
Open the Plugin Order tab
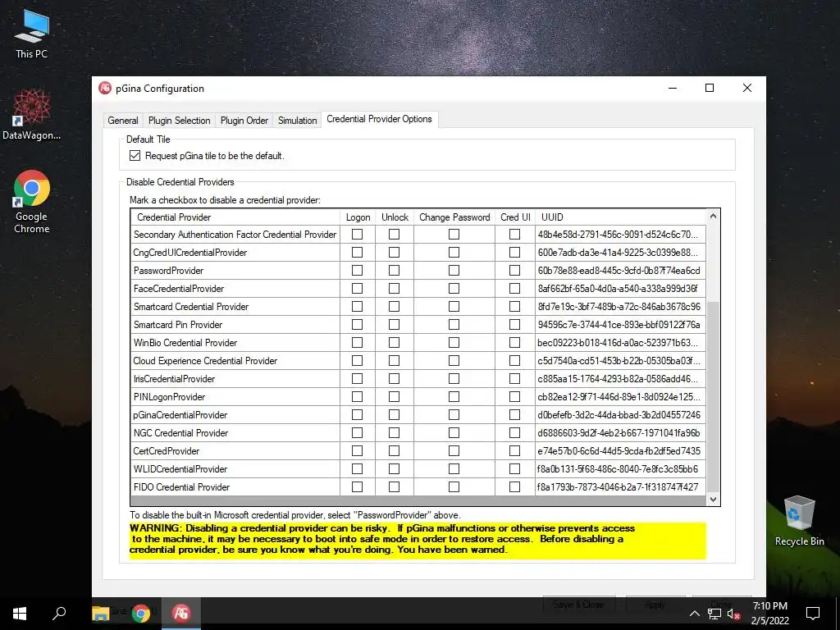[244, 121]
